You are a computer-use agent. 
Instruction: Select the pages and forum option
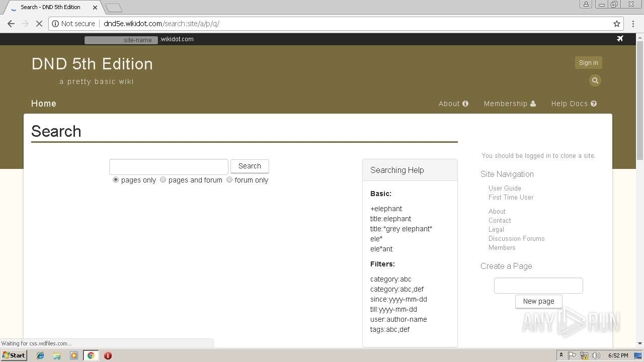163,179
